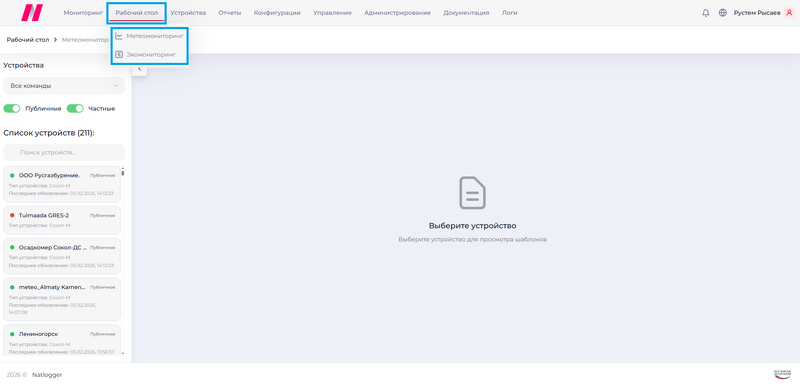Click Публичное tag on Tuimaada GRES-2

103,216
